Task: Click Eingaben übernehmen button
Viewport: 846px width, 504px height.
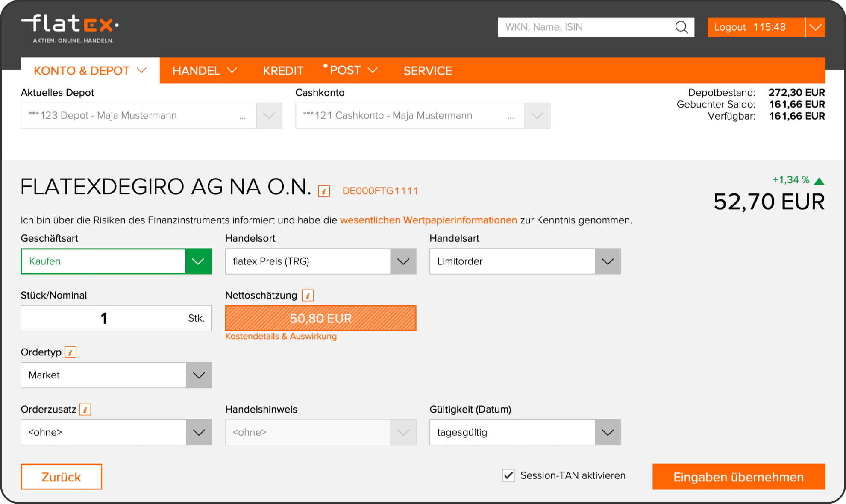Action: tap(738, 477)
